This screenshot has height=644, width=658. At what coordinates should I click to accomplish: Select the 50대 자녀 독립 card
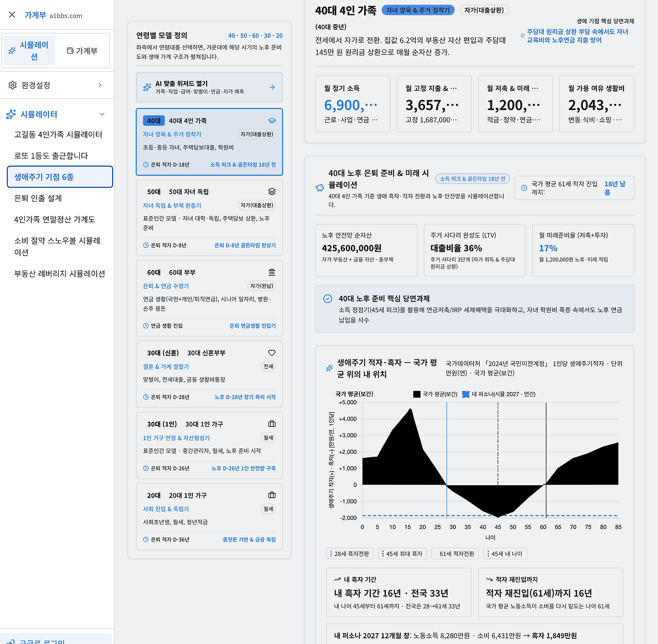[x=209, y=218]
